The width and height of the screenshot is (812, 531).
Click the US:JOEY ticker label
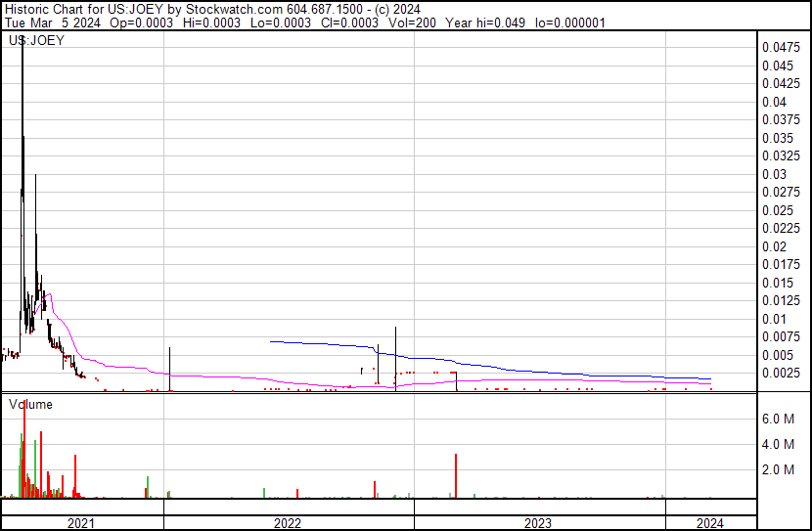36,41
